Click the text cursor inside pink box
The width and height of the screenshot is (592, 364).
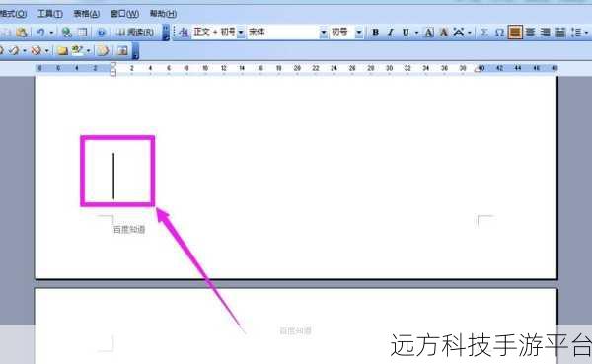[x=113, y=176]
